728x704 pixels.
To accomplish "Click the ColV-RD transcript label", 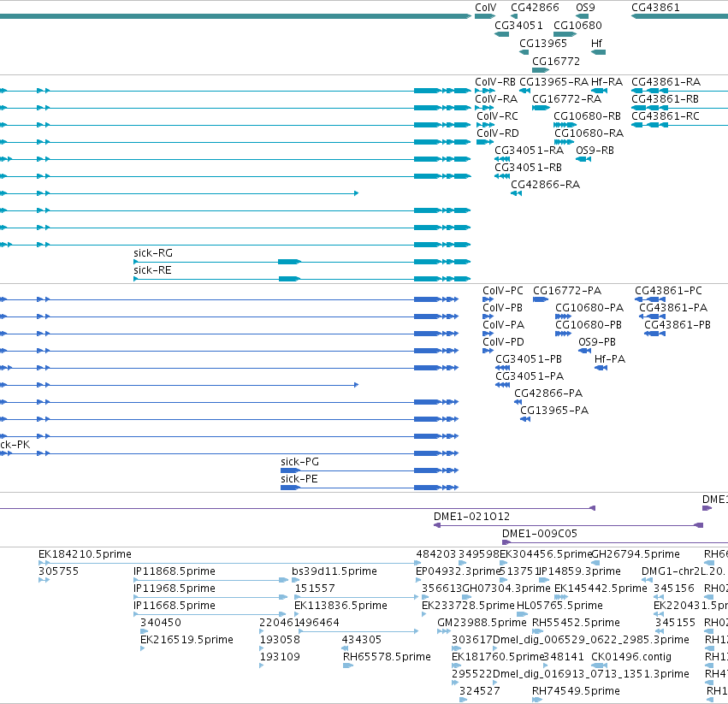I will [x=498, y=133].
